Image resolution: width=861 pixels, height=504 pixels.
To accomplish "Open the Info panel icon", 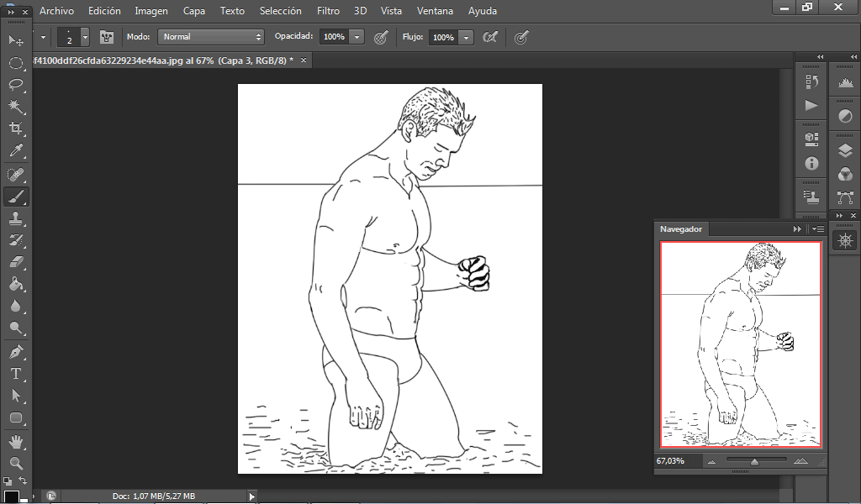I will click(811, 164).
